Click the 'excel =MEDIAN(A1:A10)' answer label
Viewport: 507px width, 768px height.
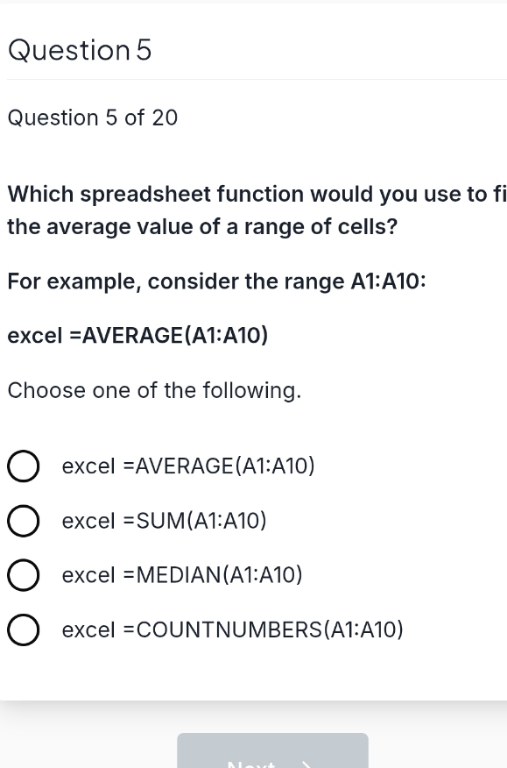(182, 575)
